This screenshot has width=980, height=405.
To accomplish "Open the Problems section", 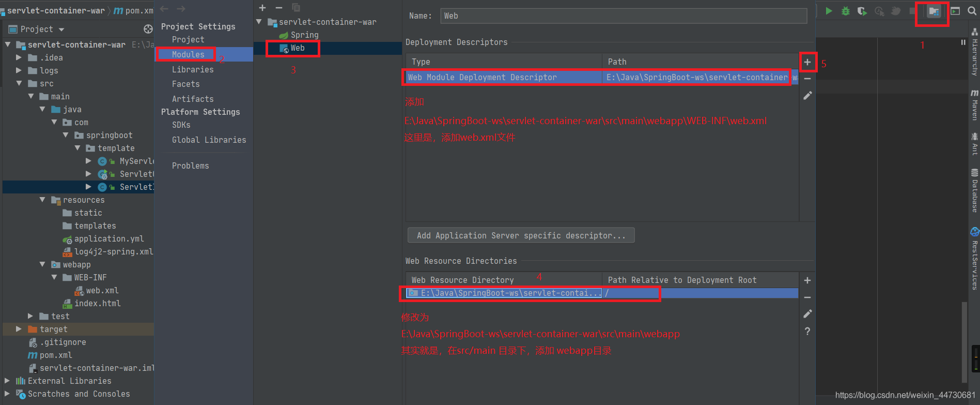I will pyautogui.click(x=191, y=166).
